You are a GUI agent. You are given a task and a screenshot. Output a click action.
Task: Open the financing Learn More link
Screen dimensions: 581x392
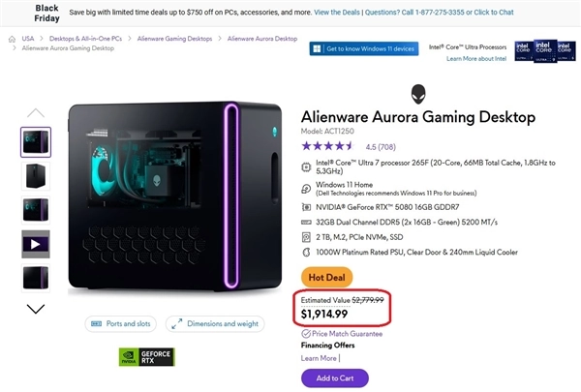coord(319,358)
